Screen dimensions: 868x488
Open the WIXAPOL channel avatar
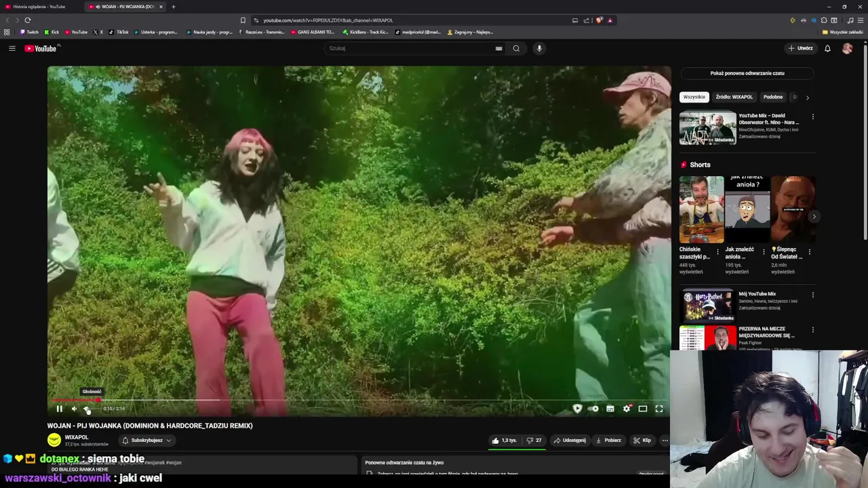pos(54,440)
